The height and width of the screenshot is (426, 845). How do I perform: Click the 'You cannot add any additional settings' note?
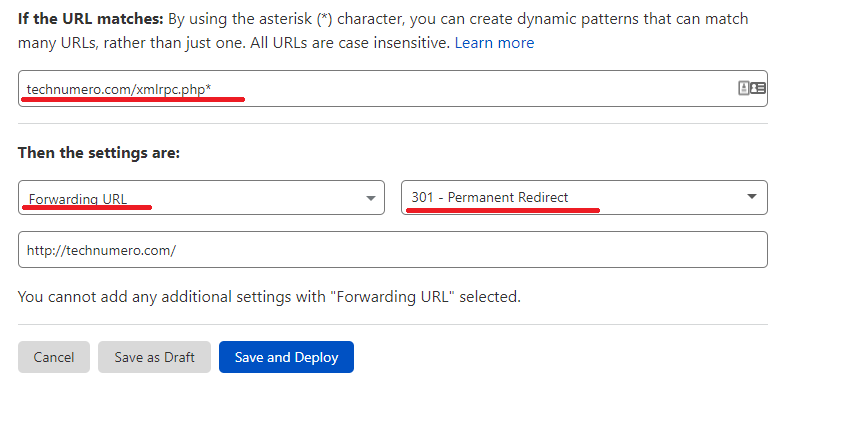click(269, 297)
